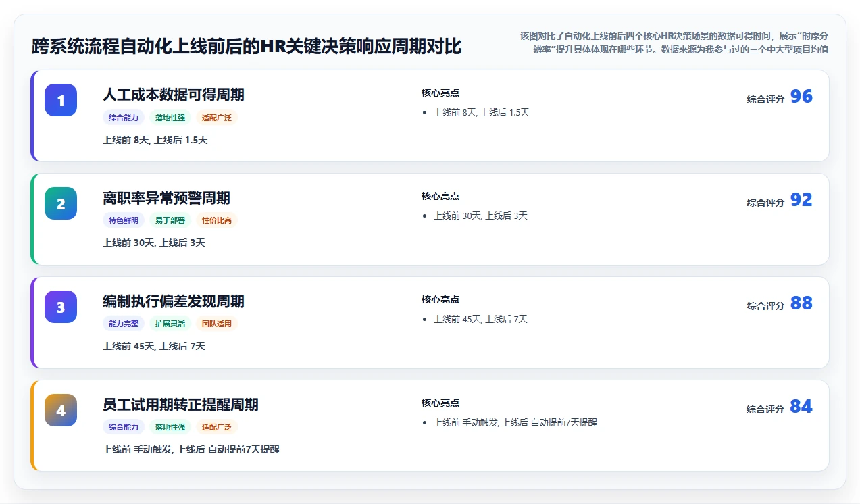Open the 编制执行偏差发现周期 card title
Screen dimensions: 860x504
point(174,301)
